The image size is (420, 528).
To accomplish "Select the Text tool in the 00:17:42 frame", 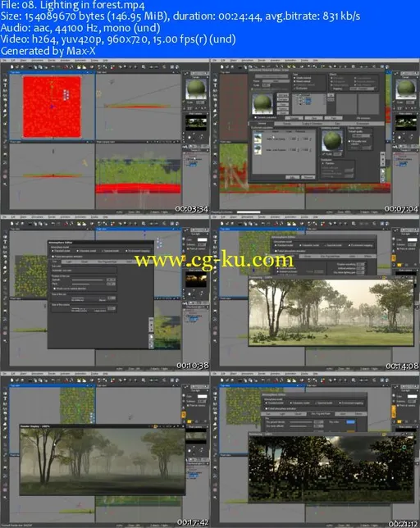I will (5, 398).
